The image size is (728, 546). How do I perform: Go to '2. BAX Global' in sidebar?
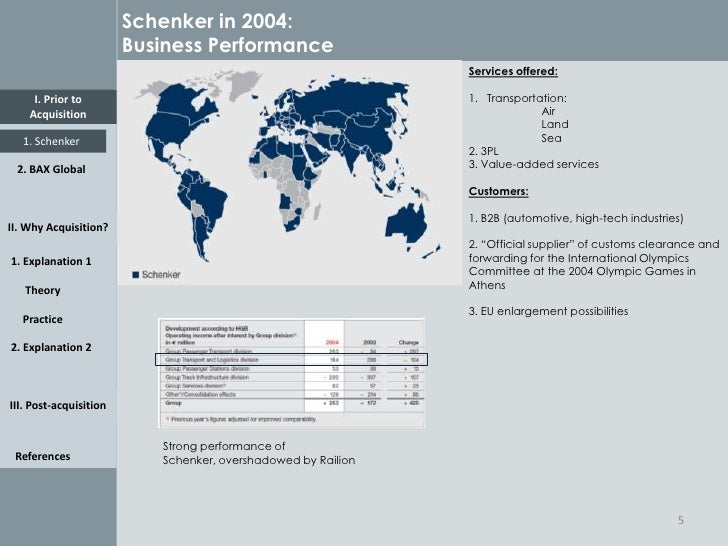coord(51,169)
